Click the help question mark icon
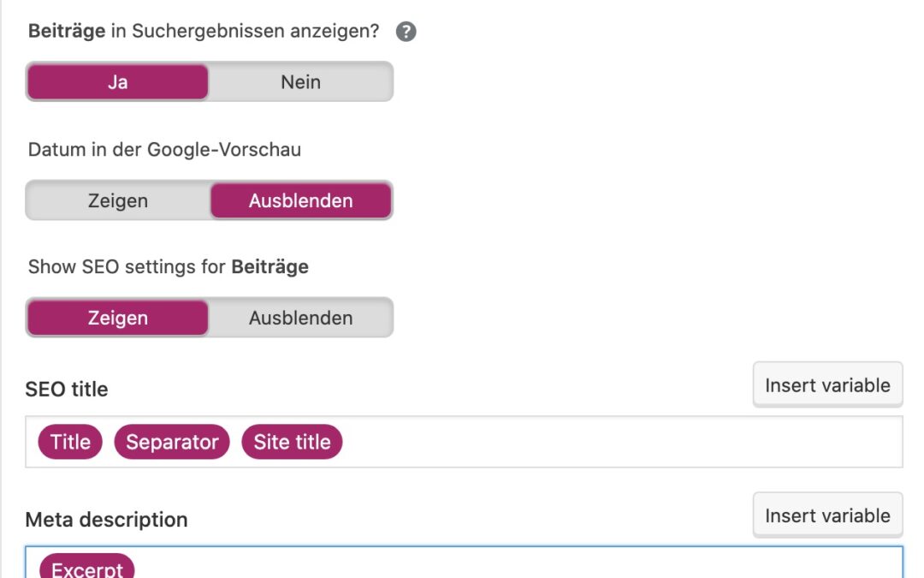This screenshot has width=924, height=578. click(406, 32)
